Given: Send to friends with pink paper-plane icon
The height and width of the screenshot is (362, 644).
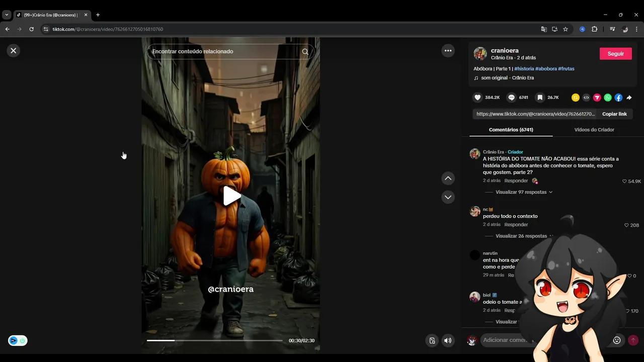Looking at the screenshot, I should 597,98.
